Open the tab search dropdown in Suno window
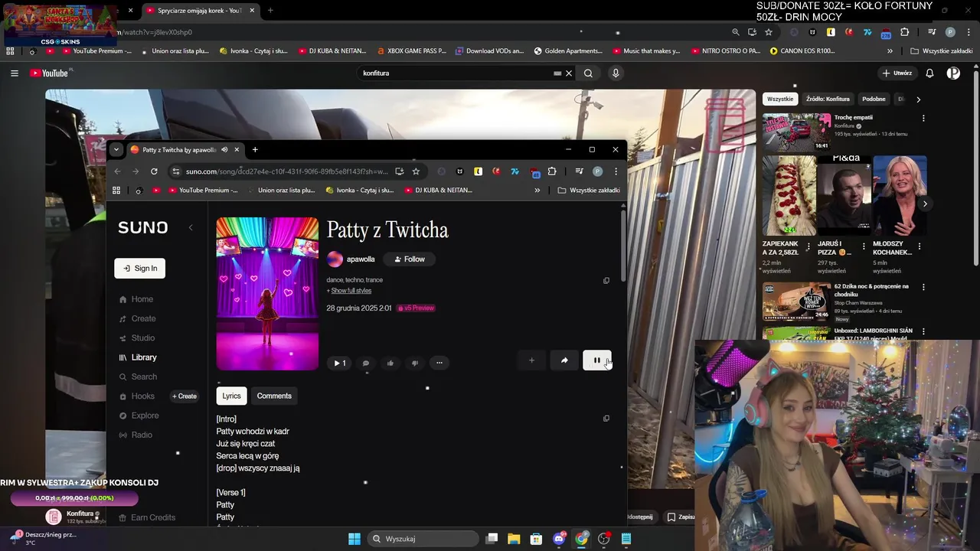Screen dimensions: 980x551 [x=116, y=150]
